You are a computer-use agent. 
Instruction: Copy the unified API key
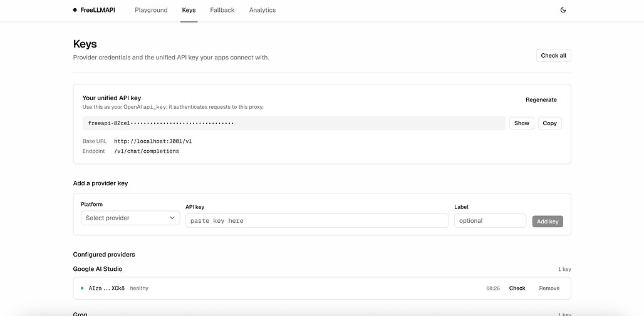[549, 123]
